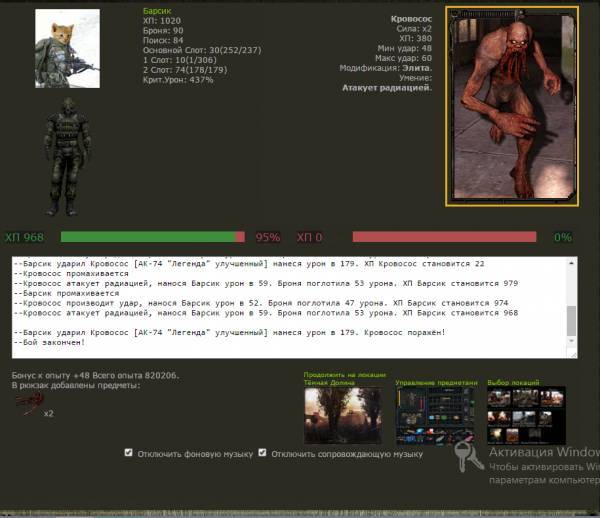Viewport: 600px width, 518px height.
Task: Toggle the Отключить сопровождающую музыку checkbox
Action: (x=262, y=453)
